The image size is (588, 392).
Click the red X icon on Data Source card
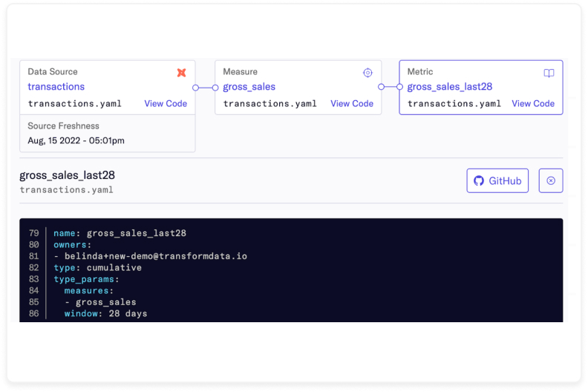pyautogui.click(x=181, y=73)
